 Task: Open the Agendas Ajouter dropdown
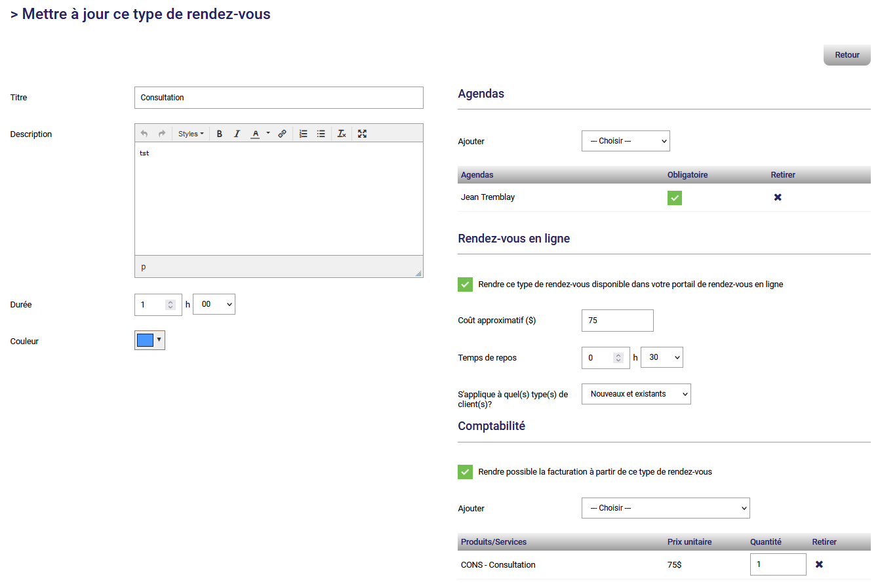[626, 141]
